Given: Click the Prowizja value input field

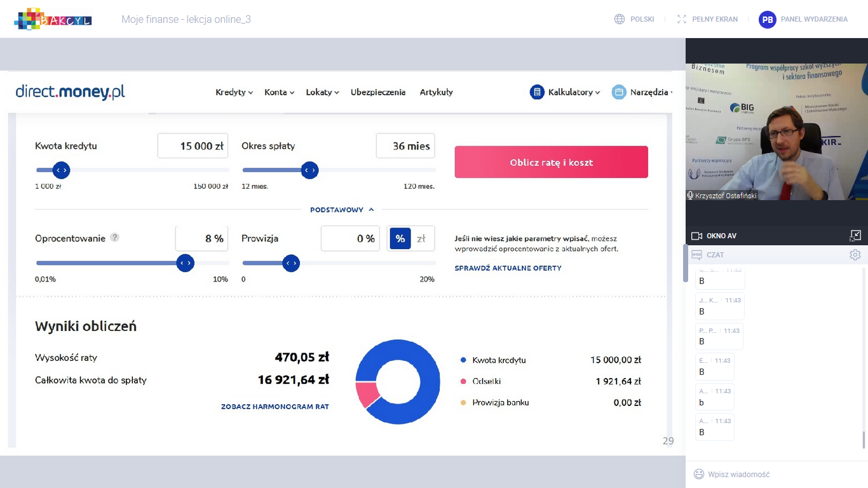Looking at the screenshot, I should pos(350,239).
